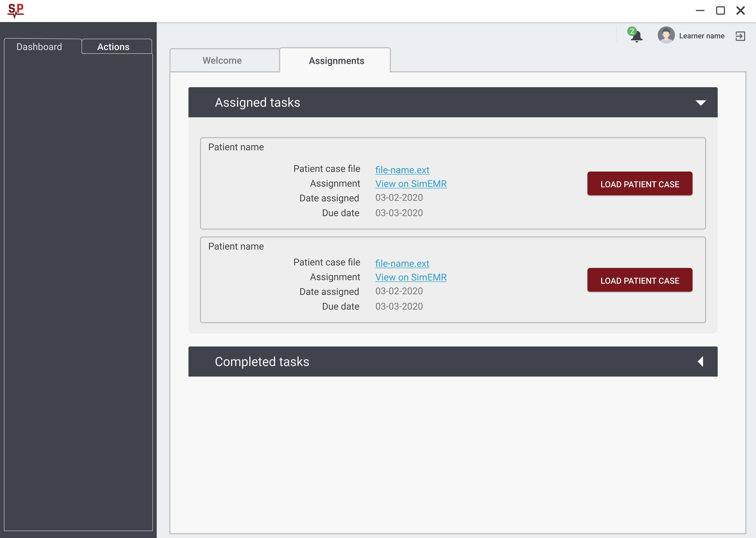756x538 pixels.
Task: Click the Completed tasks header title
Action: (x=262, y=361)
